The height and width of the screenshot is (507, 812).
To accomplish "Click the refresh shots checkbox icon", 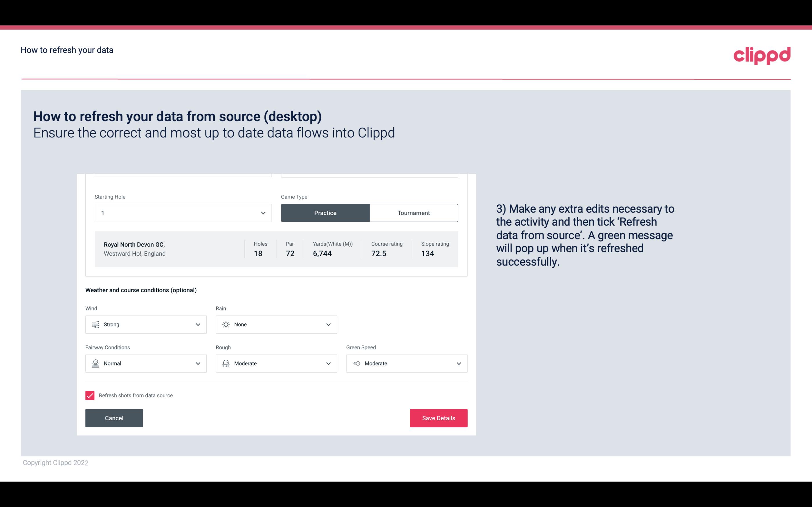I will pos(90,395).
